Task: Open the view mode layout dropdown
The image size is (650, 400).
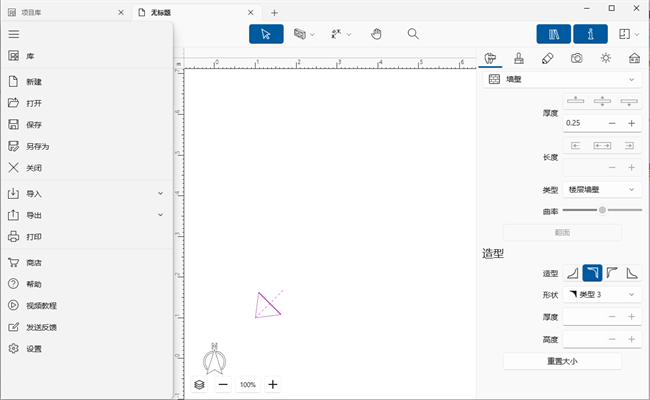Action: 628,34
